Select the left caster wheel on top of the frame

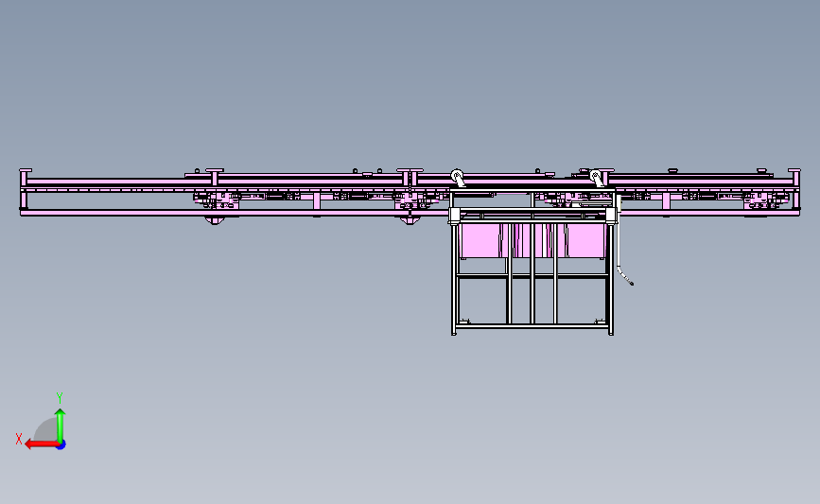[458, 177]
